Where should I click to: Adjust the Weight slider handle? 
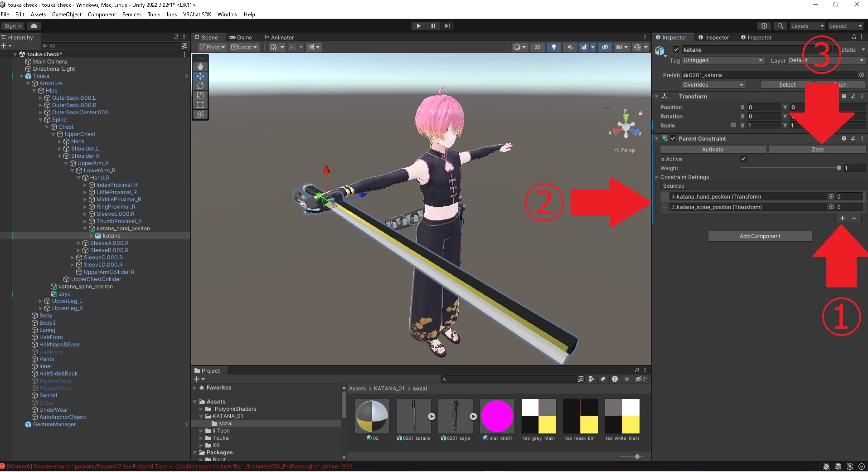click(839, 168)
